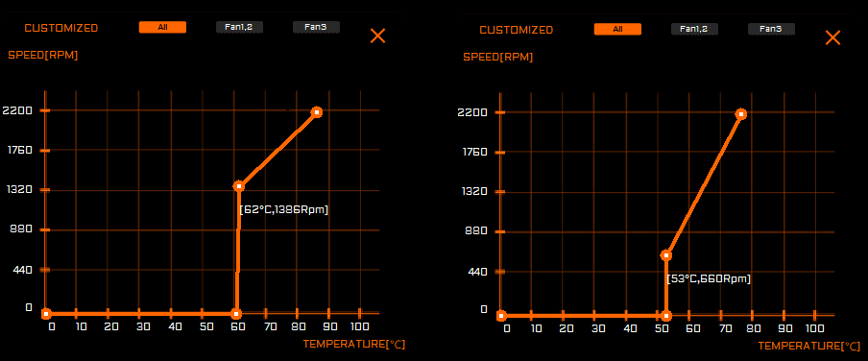Click the origin curve point in right graph

click(501, 316)
